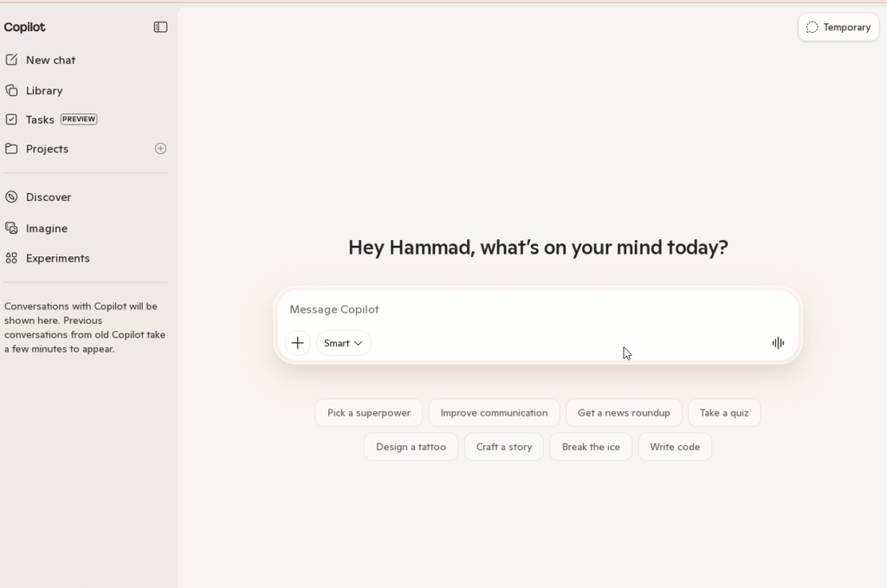Open New chat from the sidebar

(x=50, y=60)
